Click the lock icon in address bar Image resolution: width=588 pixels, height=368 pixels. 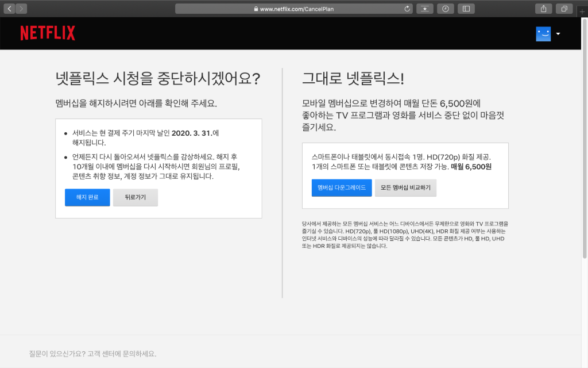[x=256, y=9]
